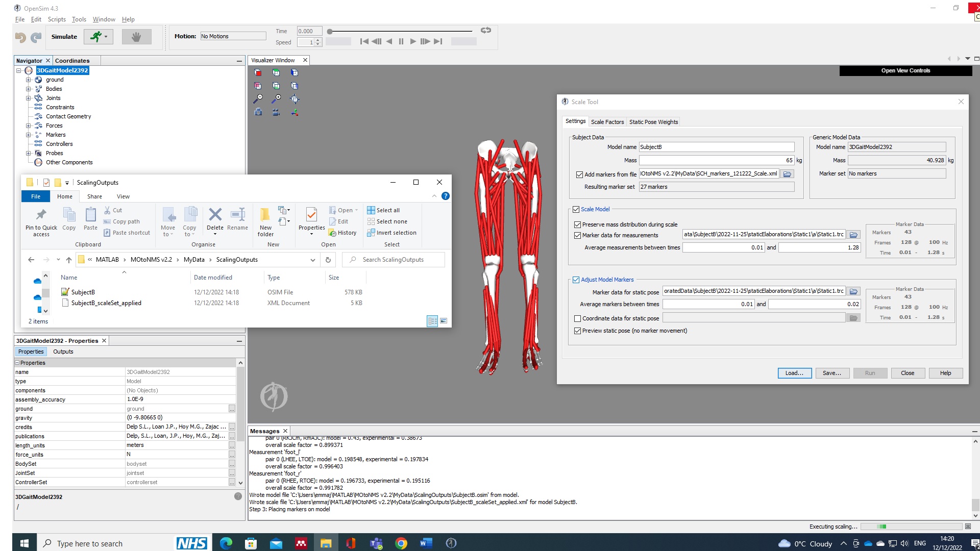Click the Delete icon in File Explorer ribbon
The image size is (980, 551).
coord(215,220)
